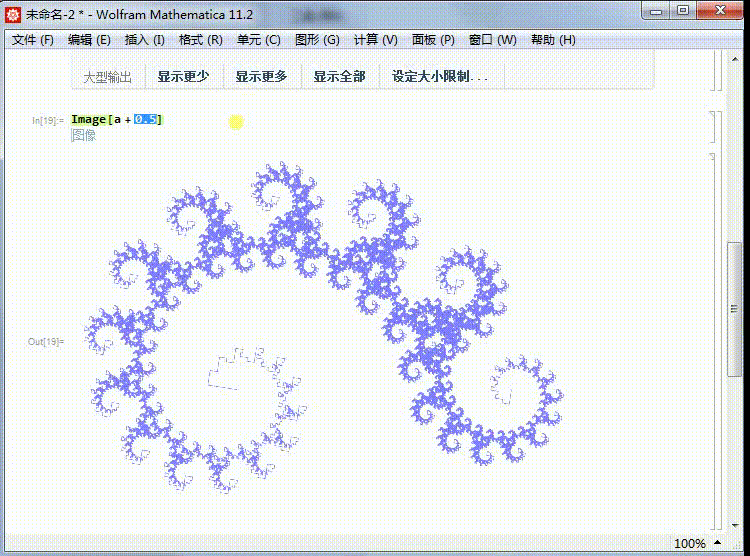This screenshot has height=556, width=750.
Task: Close the Mathematica window
Action: (720, 11)
